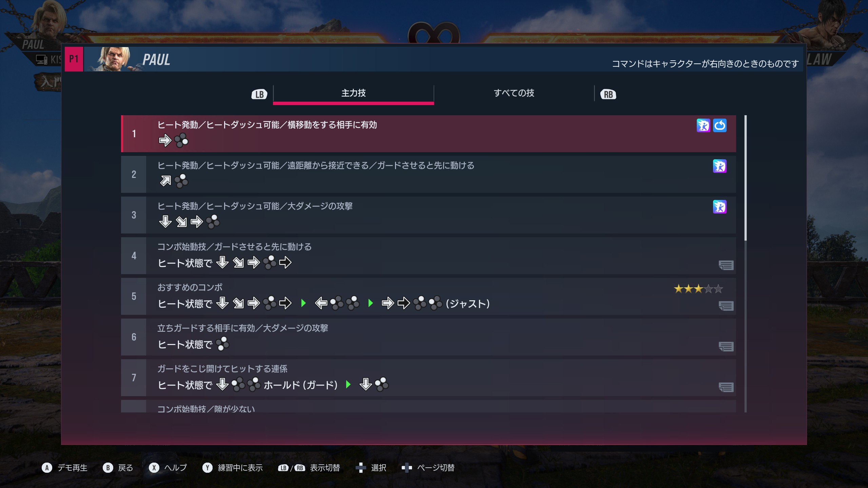Screen dimensions: 868x488
Task: Click the A デモ再生 button prompt
Action: tap(64, 468)
